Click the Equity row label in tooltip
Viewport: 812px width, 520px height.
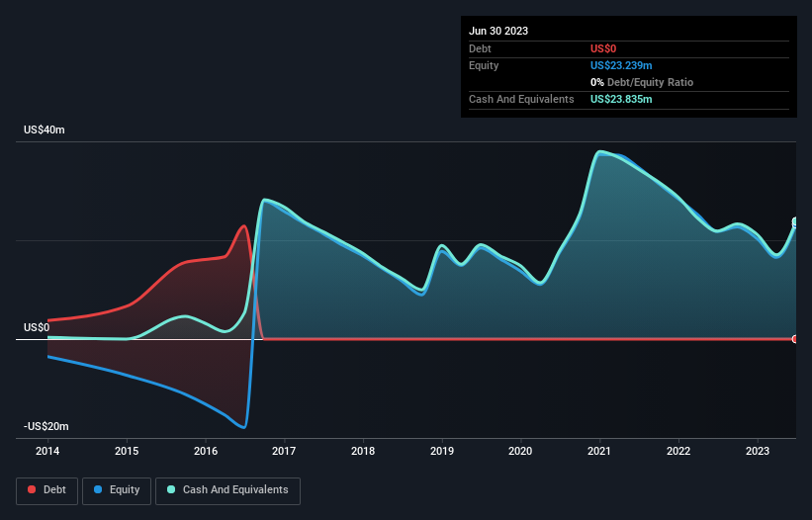[x=484, y=65]
